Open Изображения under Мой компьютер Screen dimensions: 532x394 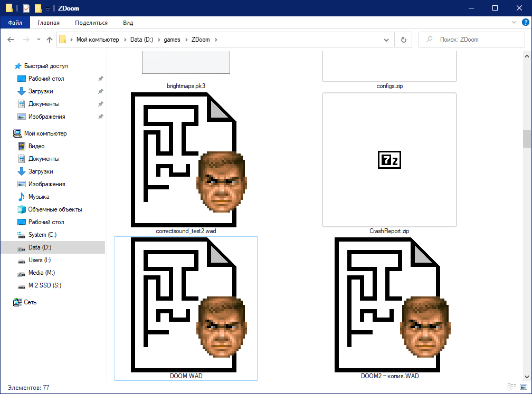click(46, 184)
